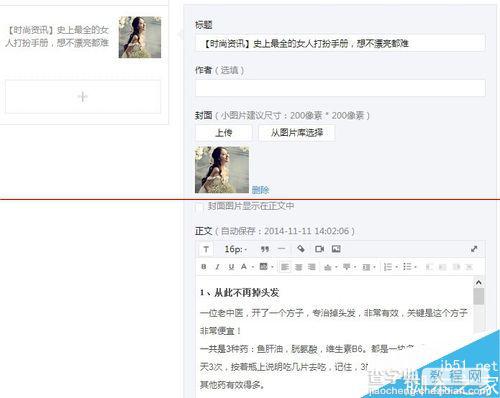Click the editor scrollbar up arrow
This screenshot has height=398, width=500.
click(479, 283)
